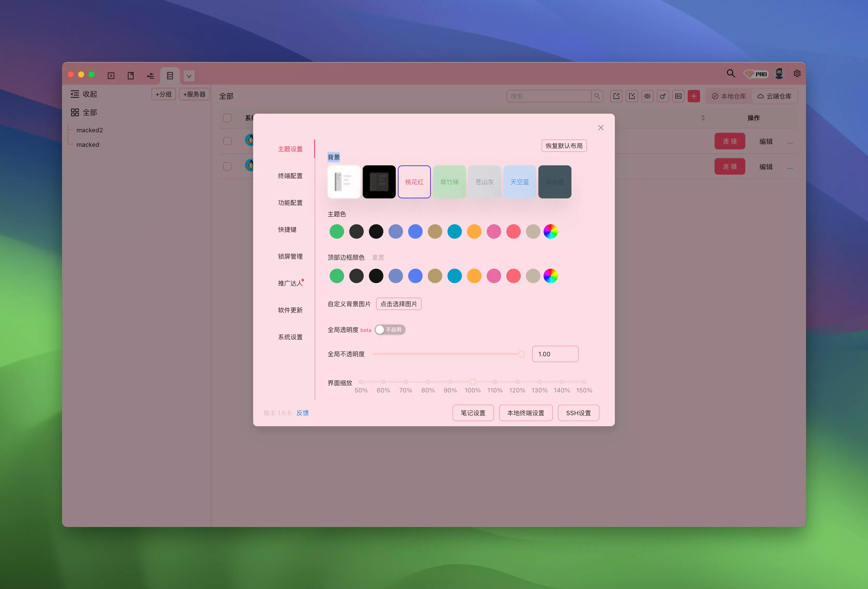The image size is (868, 589).
Task: Check the select-all header checkbox
Action: (227, 118)
